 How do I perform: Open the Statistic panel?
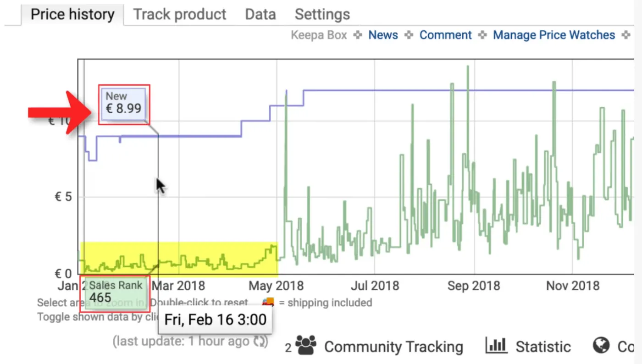(x=543, y=347)
